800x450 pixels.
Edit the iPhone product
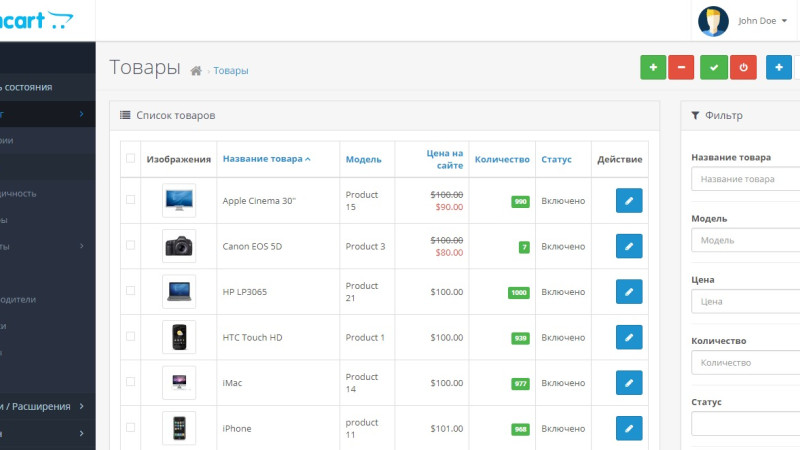pyautogui.click(x=629, y=428)
